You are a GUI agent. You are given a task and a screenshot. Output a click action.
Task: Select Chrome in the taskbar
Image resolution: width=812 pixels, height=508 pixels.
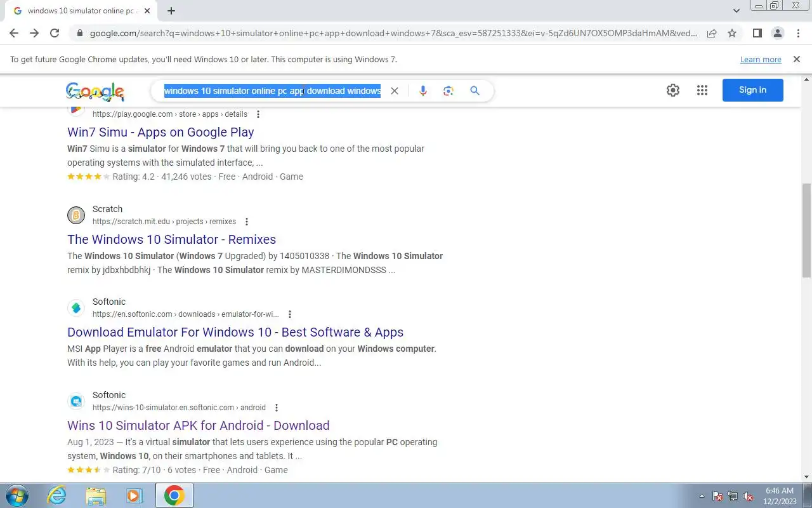(x=174, y=495)
